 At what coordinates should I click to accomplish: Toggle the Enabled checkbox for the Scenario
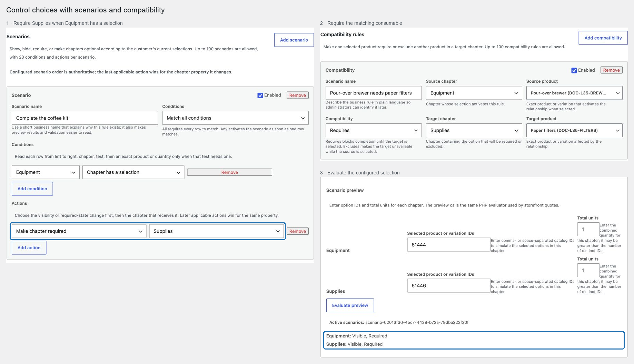260,95
